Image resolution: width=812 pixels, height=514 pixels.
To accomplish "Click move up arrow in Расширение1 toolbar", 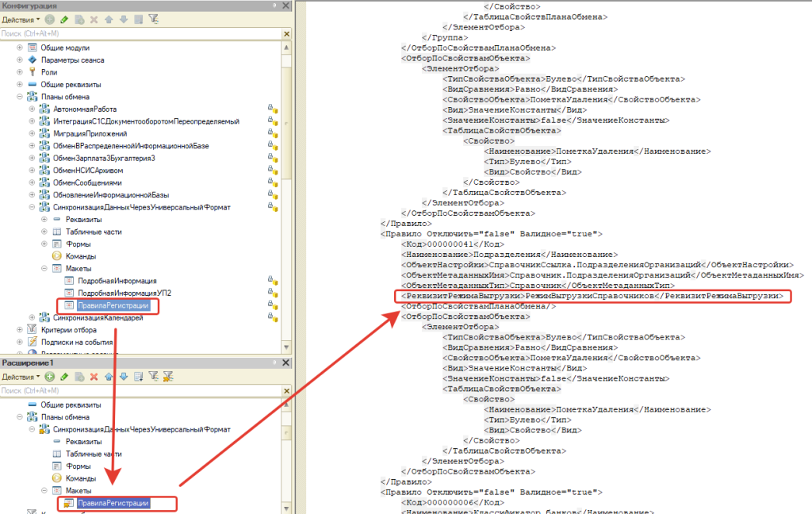I will [109, 376].
